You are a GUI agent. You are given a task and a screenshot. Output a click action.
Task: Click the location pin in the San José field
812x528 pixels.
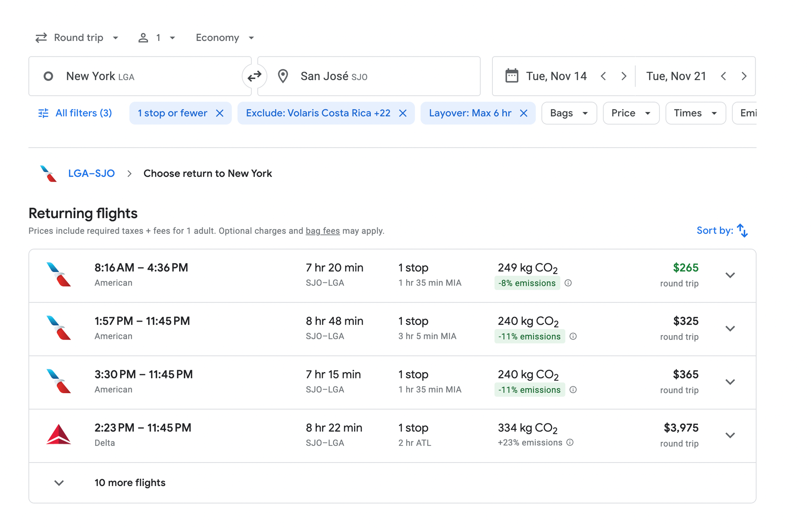tap(283, 76)
